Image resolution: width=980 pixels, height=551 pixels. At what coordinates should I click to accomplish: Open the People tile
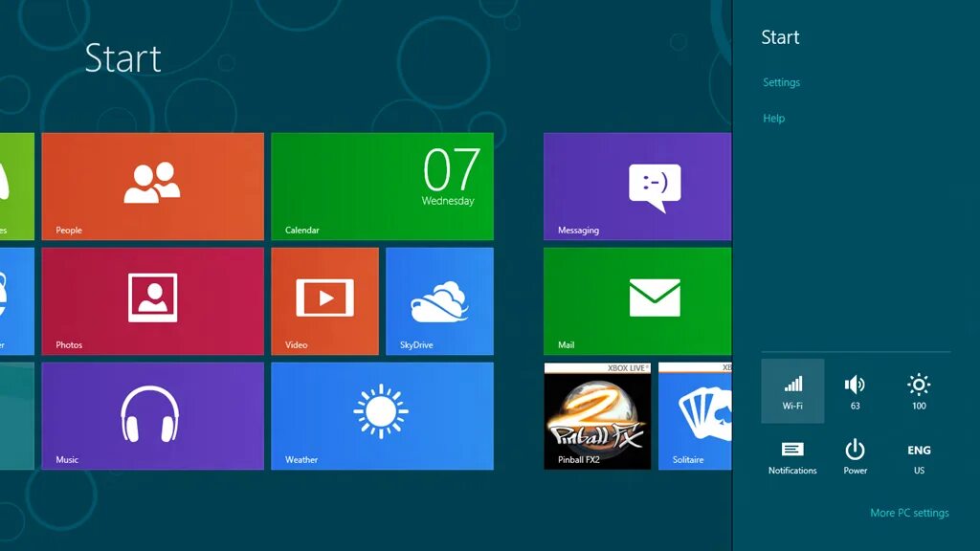click(152, 187)
